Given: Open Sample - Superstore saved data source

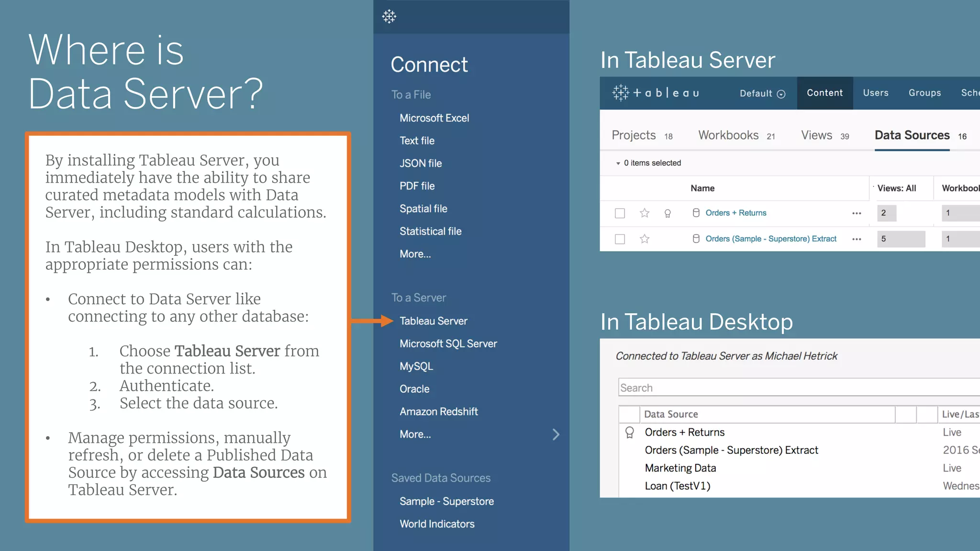Looking at the screenshot, I should click(x=446, y=501).
